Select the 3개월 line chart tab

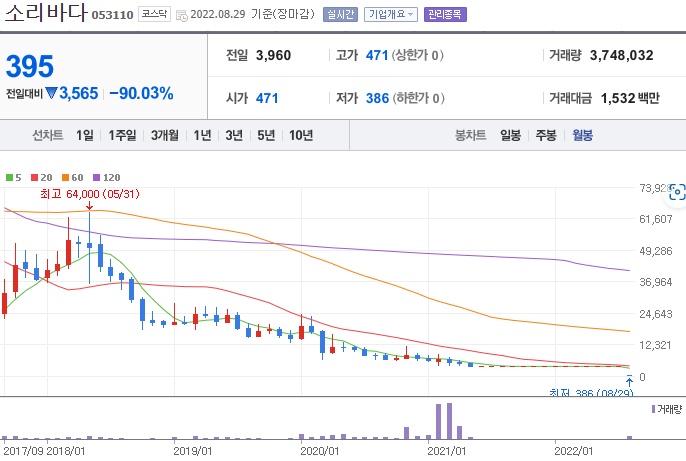[x=164, y=135]
